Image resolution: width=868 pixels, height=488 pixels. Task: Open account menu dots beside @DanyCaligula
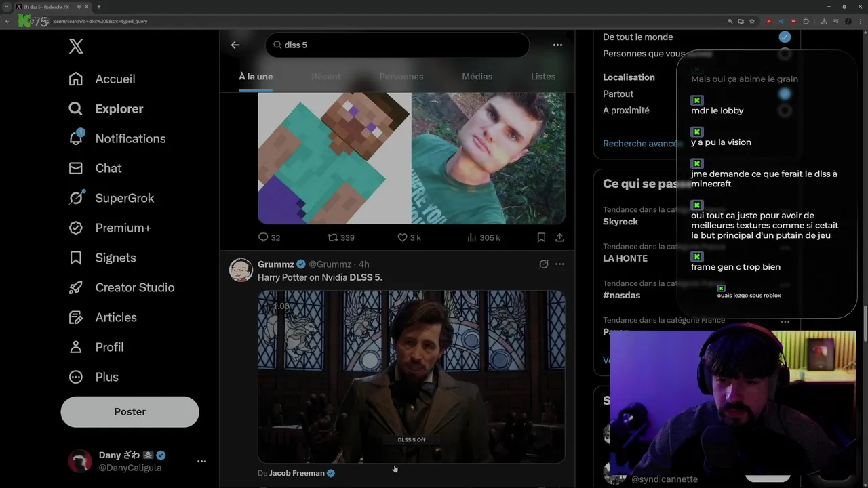(x=201, y=461)
